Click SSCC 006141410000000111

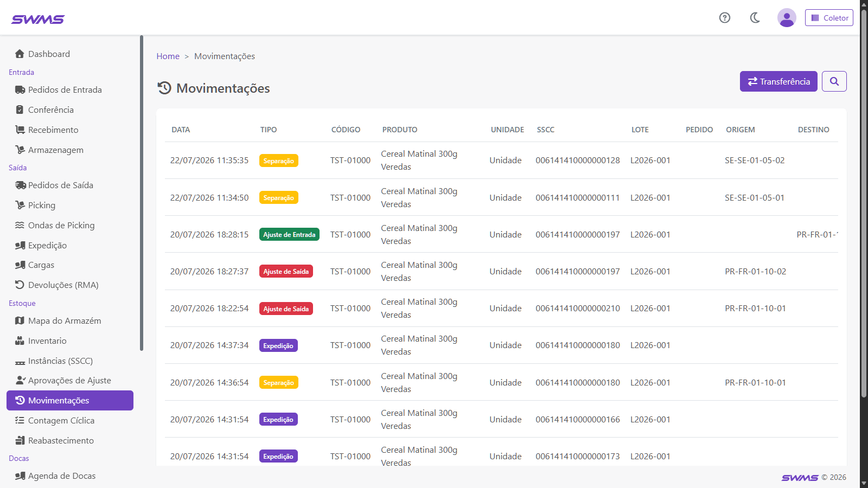point(578,197)
